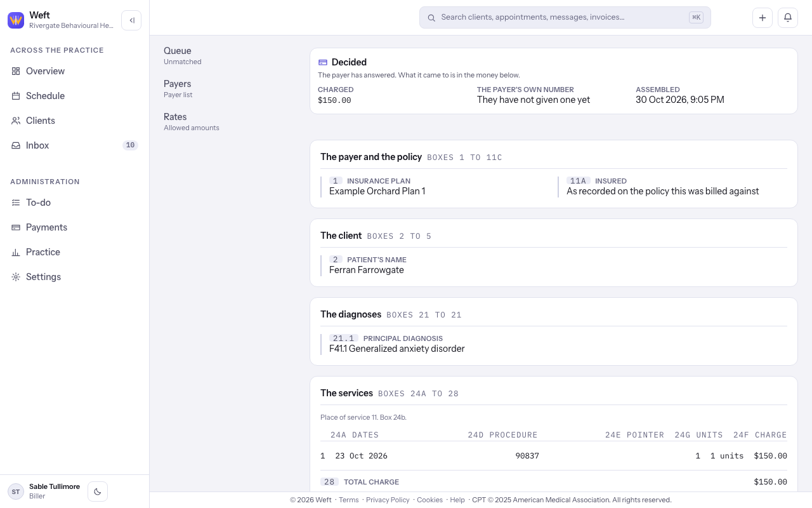Click the ST user avatar
This screenshot has width=812, height=508.
tap(16, 491)
